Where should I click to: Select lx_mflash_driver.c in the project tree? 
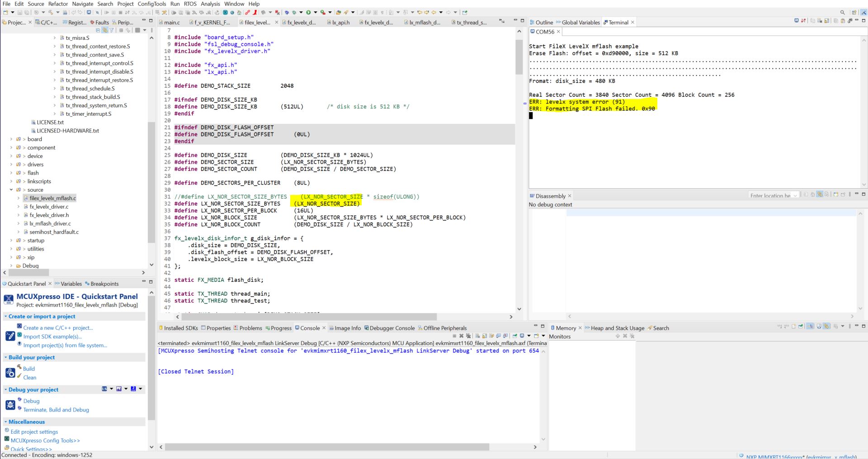click(50, 223)
